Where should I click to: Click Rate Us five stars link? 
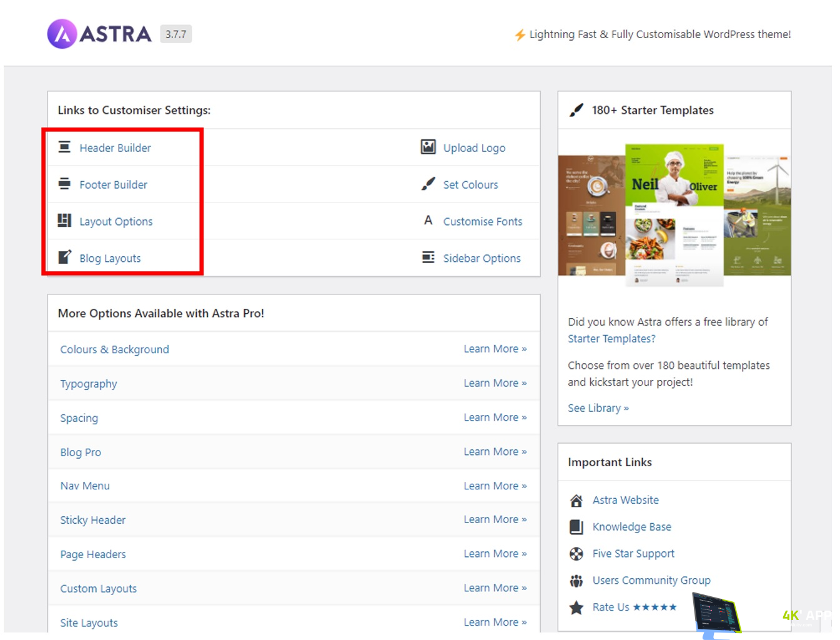pyautogui.click(x=634, y=607)
